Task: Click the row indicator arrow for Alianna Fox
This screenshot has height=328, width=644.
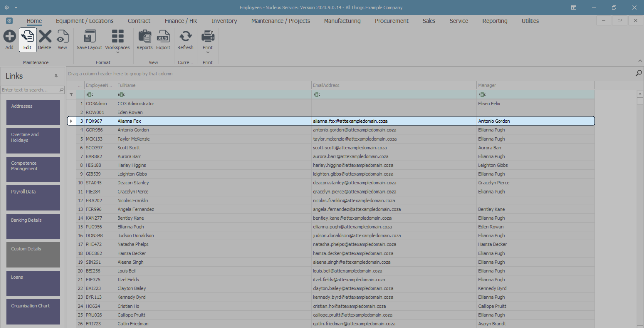Action: coord(71,121)
